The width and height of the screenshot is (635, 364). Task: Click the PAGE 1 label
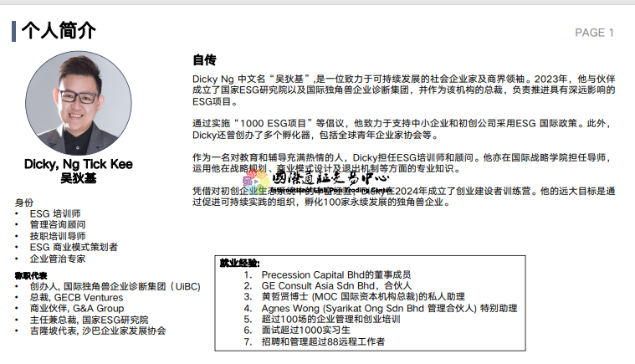594,33
